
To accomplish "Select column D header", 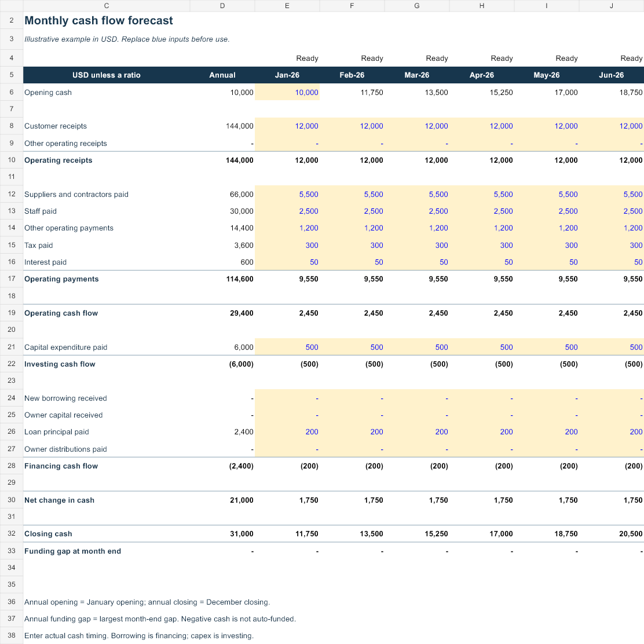I will (x=222, y=6).
